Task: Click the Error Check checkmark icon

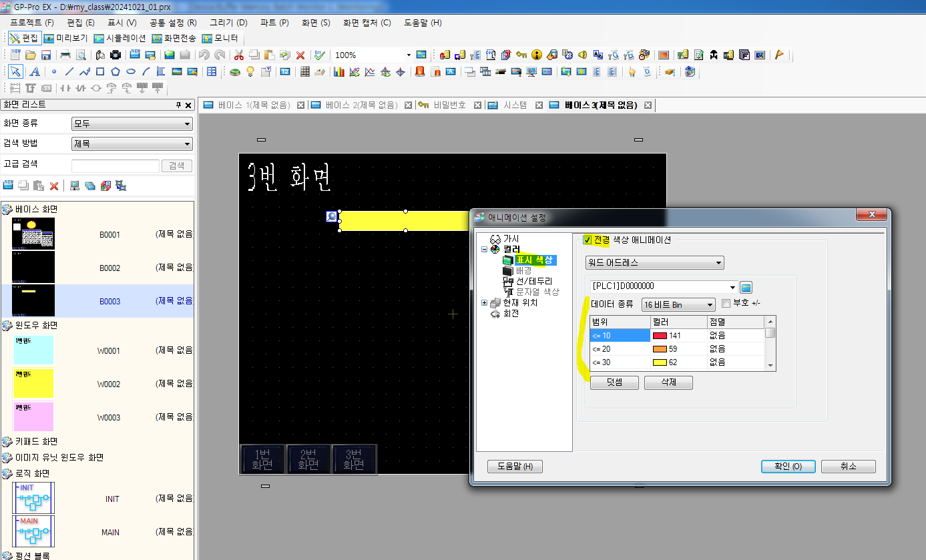Action: [x=320, y=55]
